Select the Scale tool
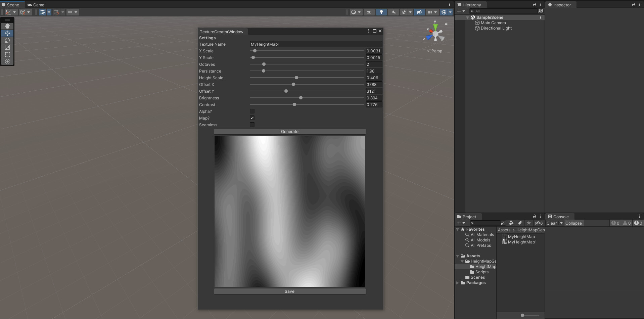644x319 pixels. click(x=7, y=47)
